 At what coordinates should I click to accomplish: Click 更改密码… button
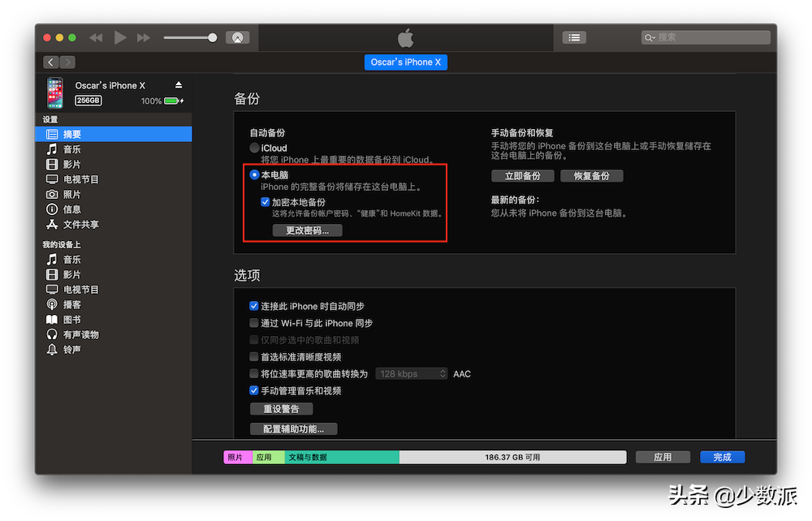(x=307, y=230)
